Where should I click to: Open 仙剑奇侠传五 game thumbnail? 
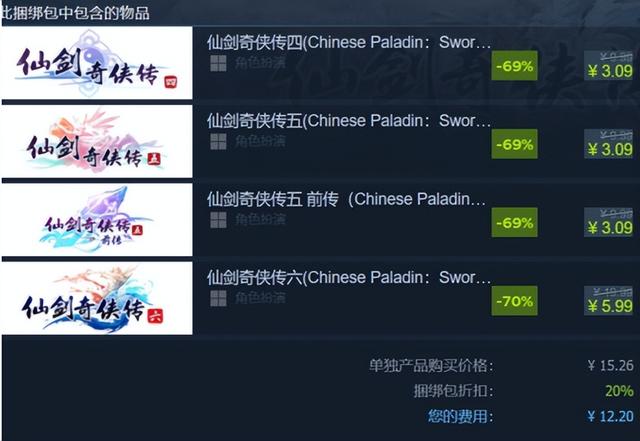(97, 141)
